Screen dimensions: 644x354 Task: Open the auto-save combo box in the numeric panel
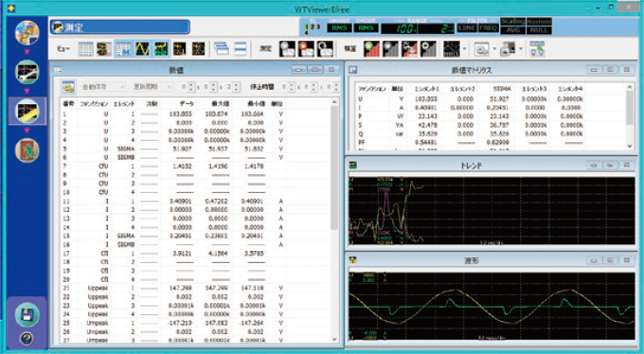[102, 87]
